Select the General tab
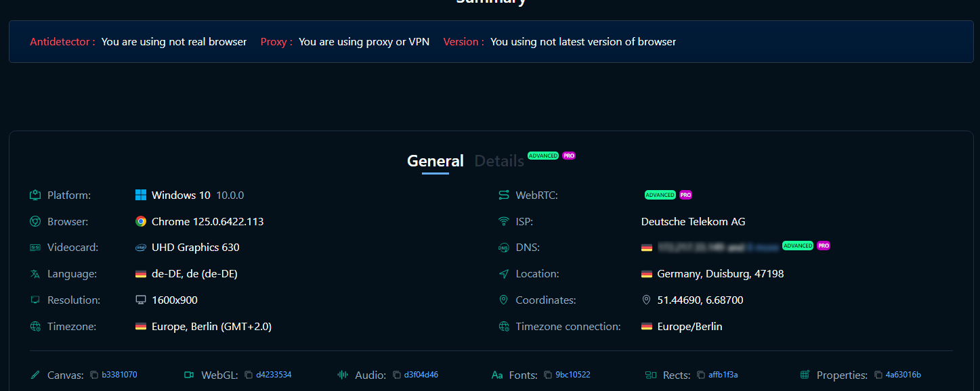This screenshot has height=391, width=980. point(435,161)
